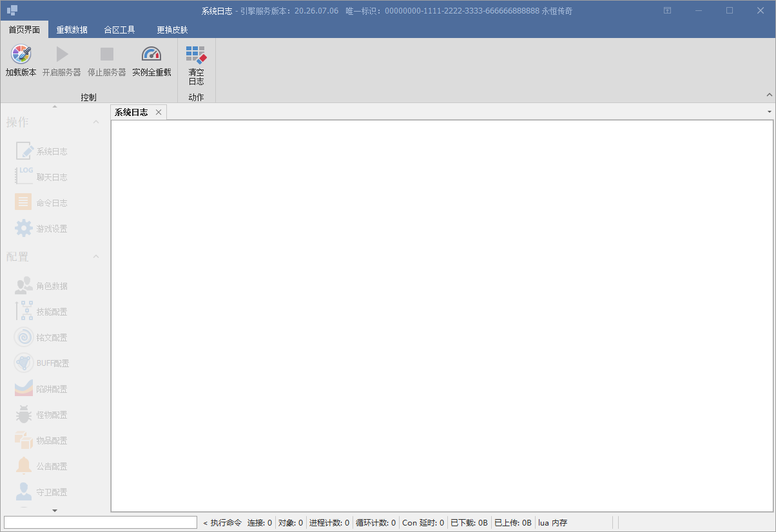776x532 pixels.
Task: Click the 实例全重载 gauge icon
Action: click(151, 54)
